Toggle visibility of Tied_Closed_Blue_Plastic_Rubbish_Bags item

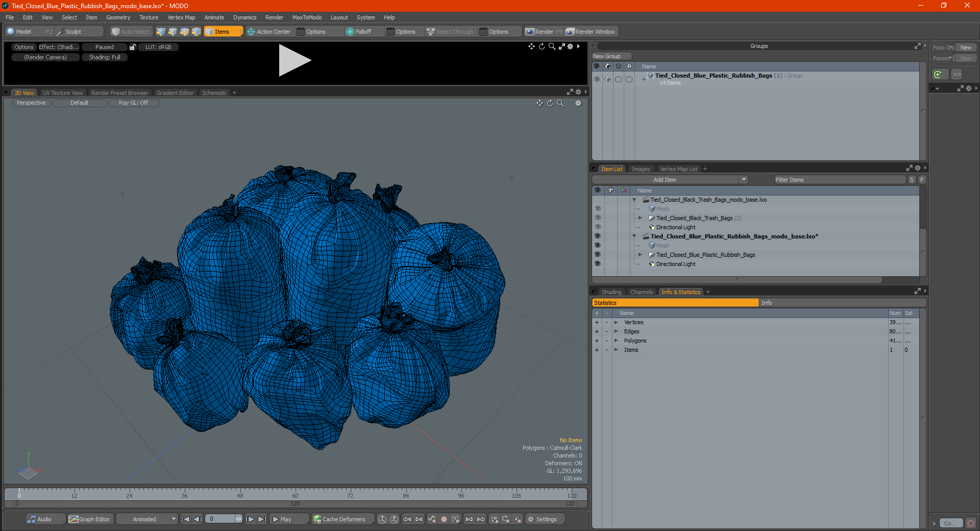pos(597,255)
